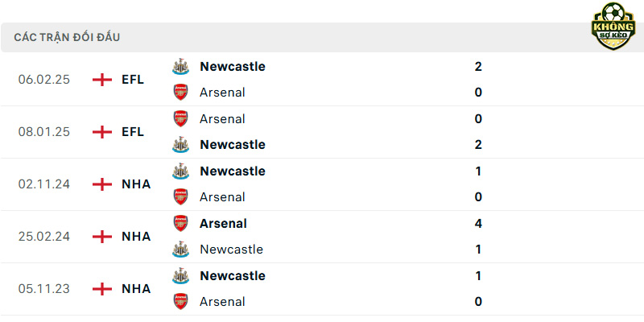Click Newcastle crest in 08.01.25 match
The image size is (644, 322).
pyautogui.click(x=180, y=145)
